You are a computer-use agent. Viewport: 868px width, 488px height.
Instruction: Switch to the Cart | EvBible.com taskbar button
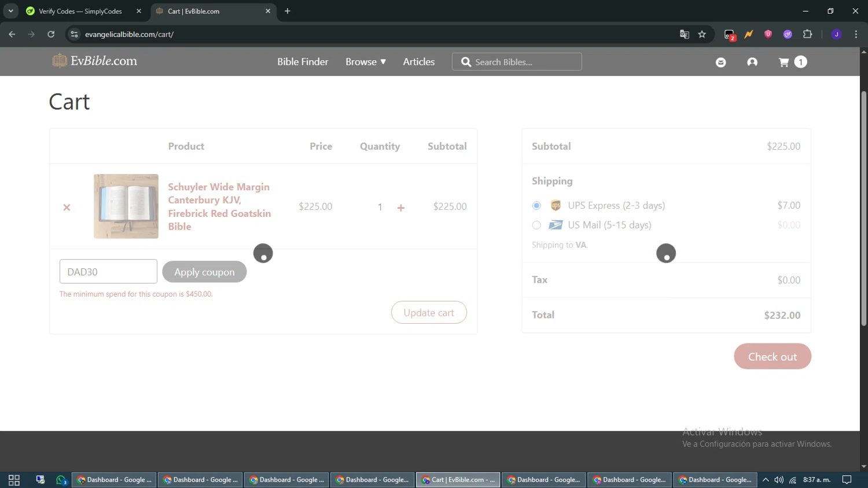point(458,480)
